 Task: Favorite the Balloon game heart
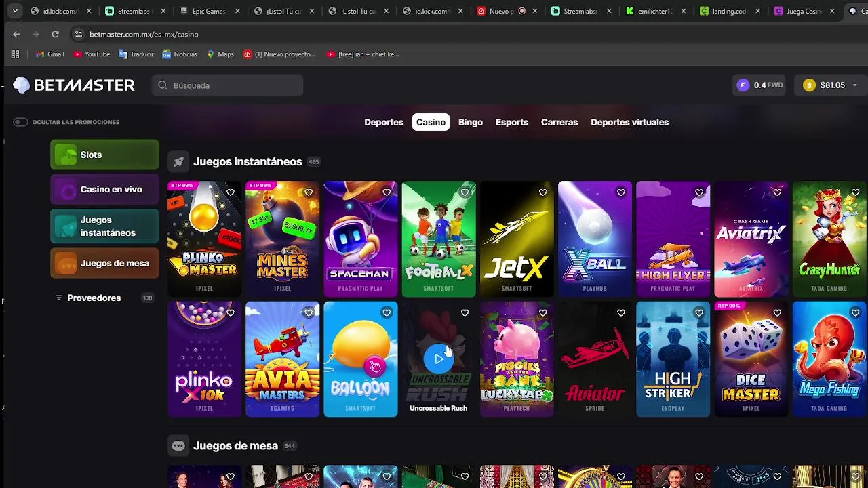pyautogui.click(x=387, y=312)
